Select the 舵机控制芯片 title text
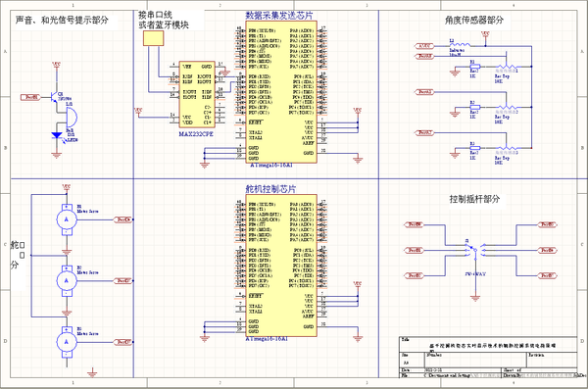 [x=270, y=189]
